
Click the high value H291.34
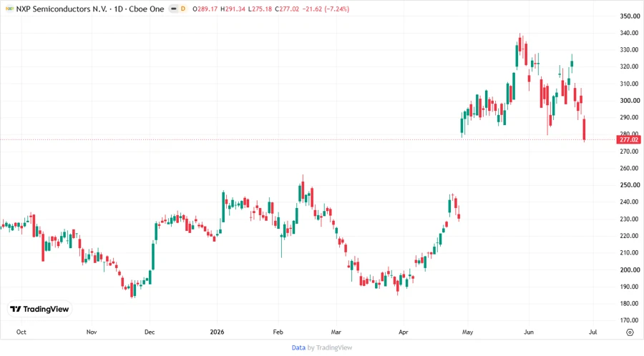(233, 9)
